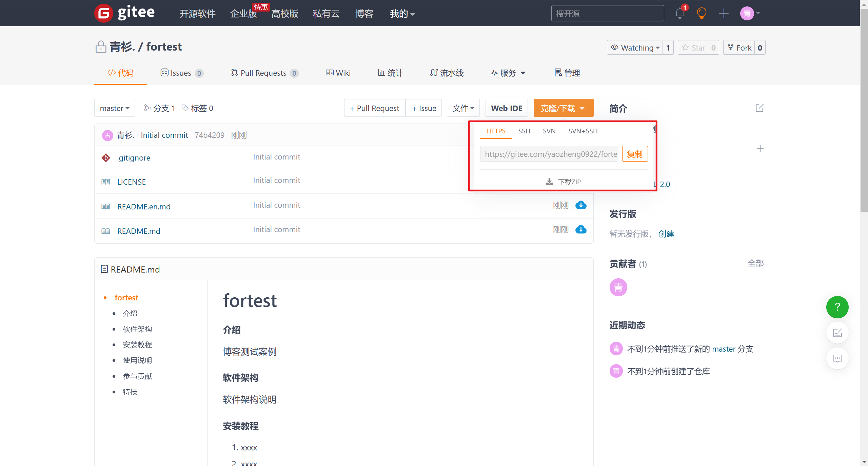Open the Issues tab
The image size is (868, 466).
point(181,73)
